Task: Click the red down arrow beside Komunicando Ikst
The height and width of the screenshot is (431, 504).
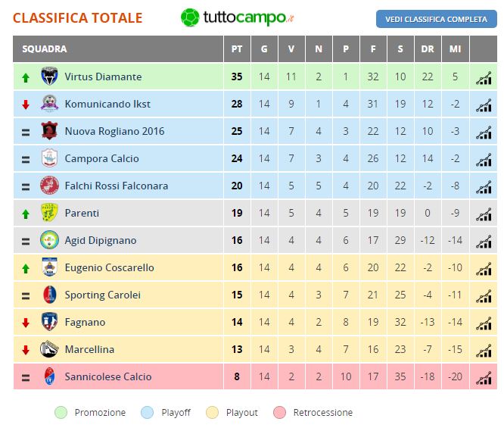Action: click(26, 105)
